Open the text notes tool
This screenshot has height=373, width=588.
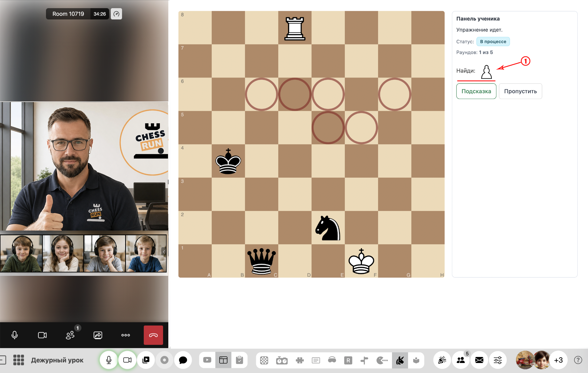(316, 360)
